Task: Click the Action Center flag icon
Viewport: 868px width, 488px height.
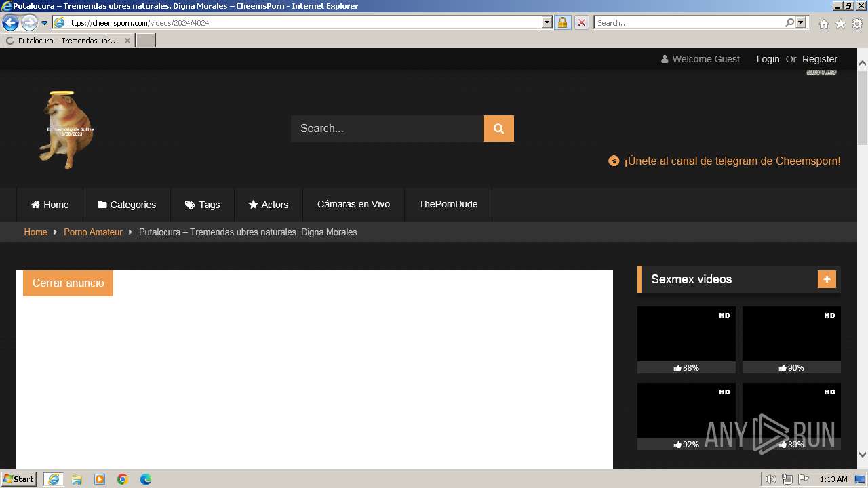Action: (804, 479)
